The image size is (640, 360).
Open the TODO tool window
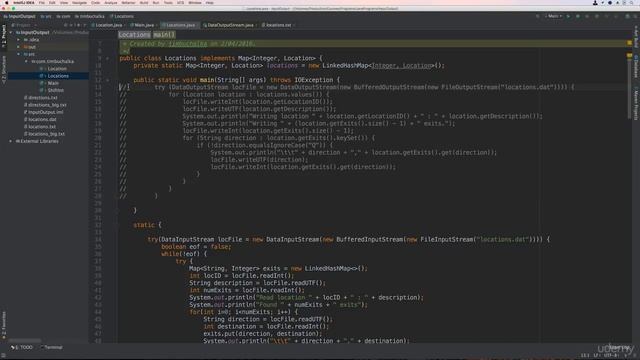[x=22, y=347]
